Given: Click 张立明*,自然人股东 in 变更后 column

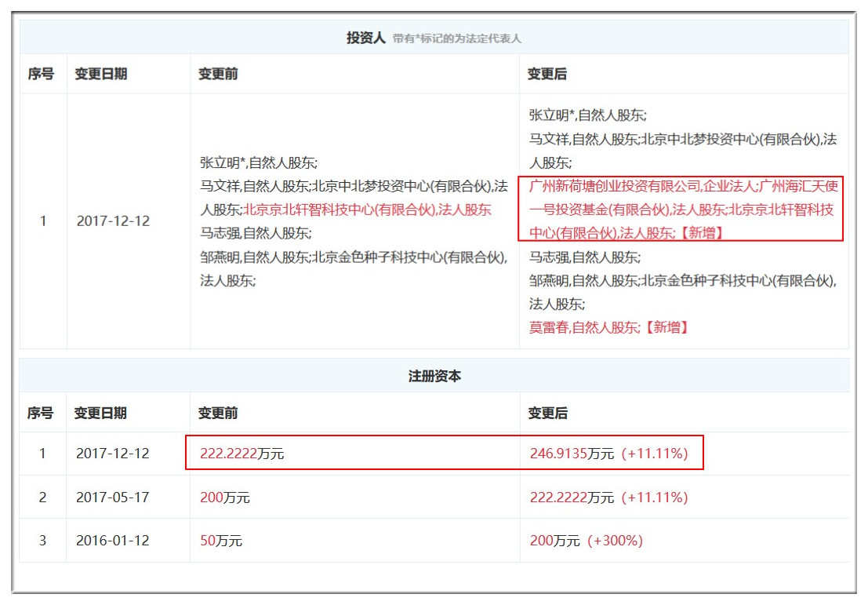Looking at the screenshot, I should [587, 115].
